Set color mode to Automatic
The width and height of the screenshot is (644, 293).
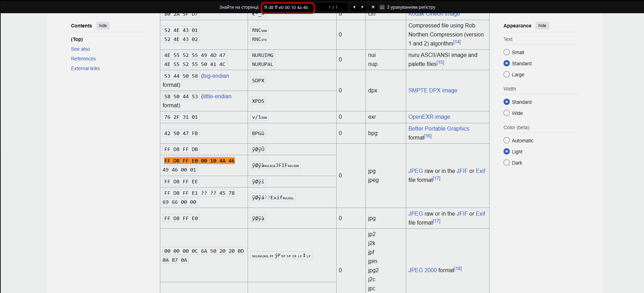point(507,141)
